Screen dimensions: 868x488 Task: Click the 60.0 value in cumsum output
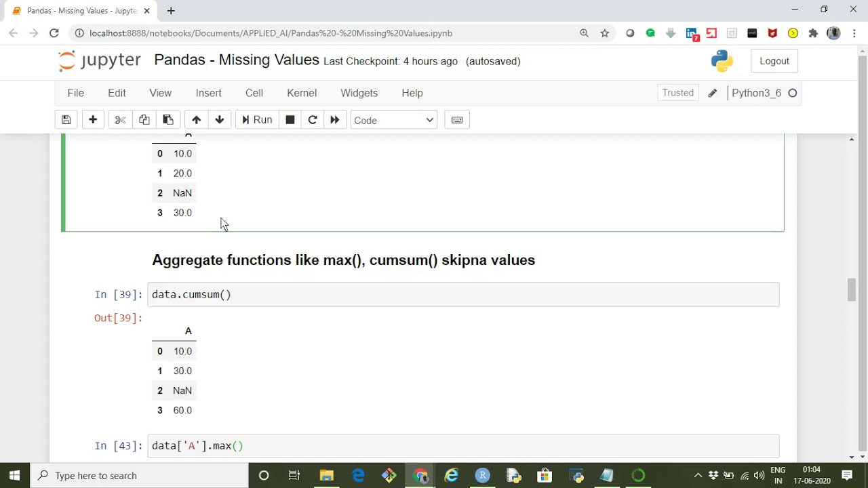(182, 410)
